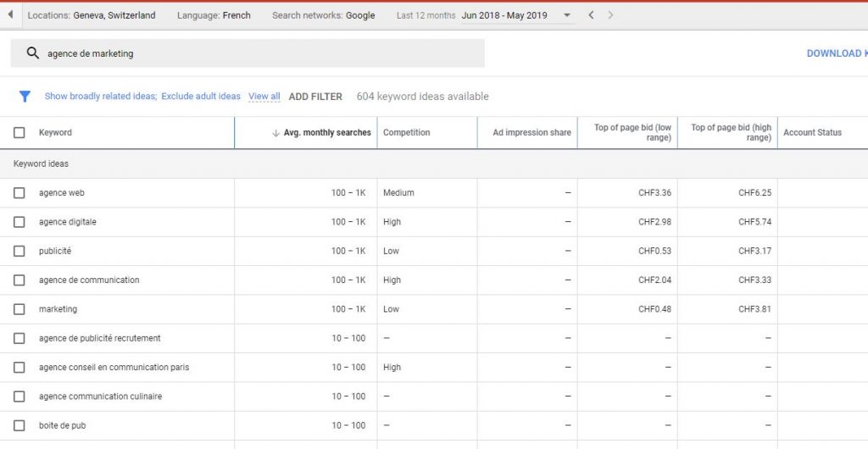Image resolution: width=868 pixels, height=449 pixels.
Task: Click ADD FILTER button
Action: pos(315,97)
